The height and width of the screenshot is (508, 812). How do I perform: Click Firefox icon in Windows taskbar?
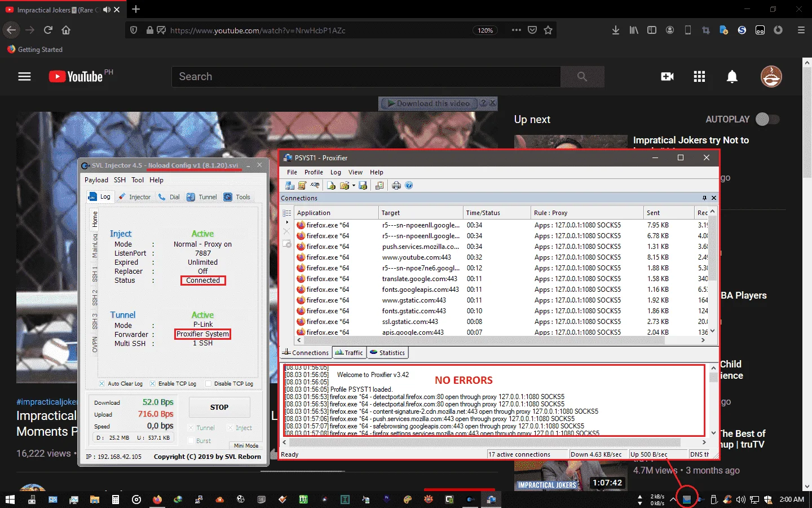coord(157,500)
